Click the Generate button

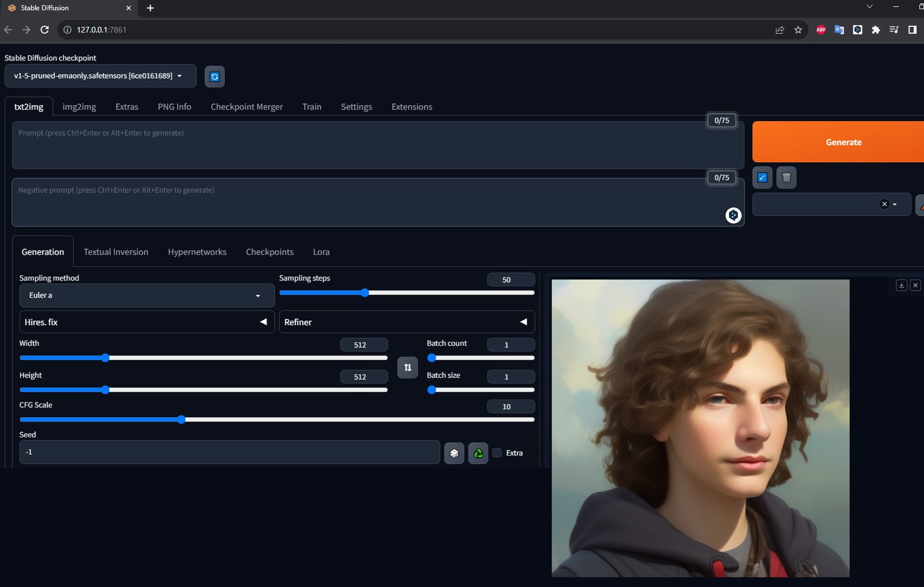coord(843,142)
